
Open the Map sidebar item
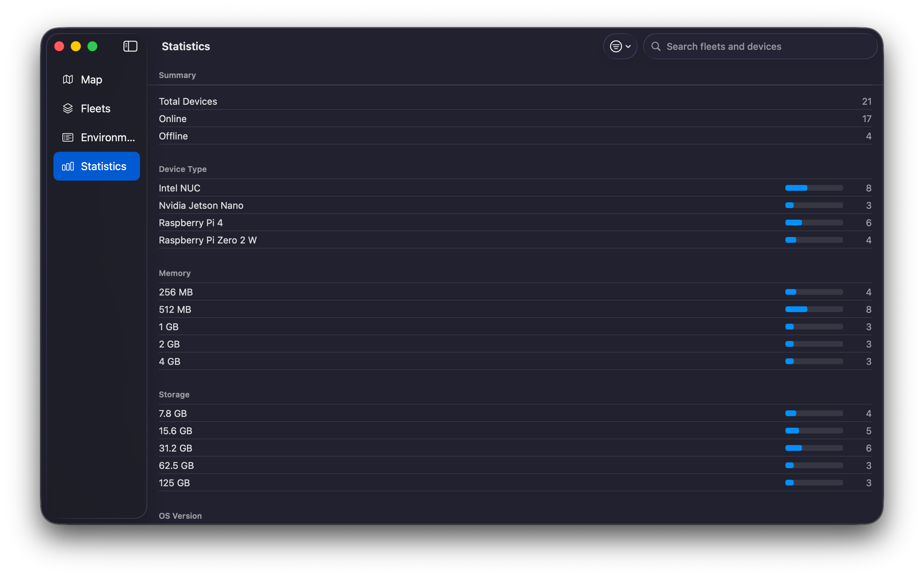pyautogui.click(x=97, y=79)
